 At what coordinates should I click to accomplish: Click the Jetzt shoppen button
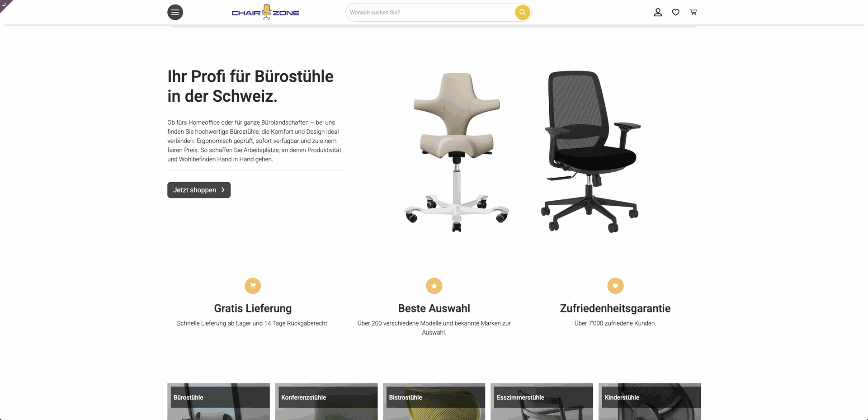(x=199, y=190)
